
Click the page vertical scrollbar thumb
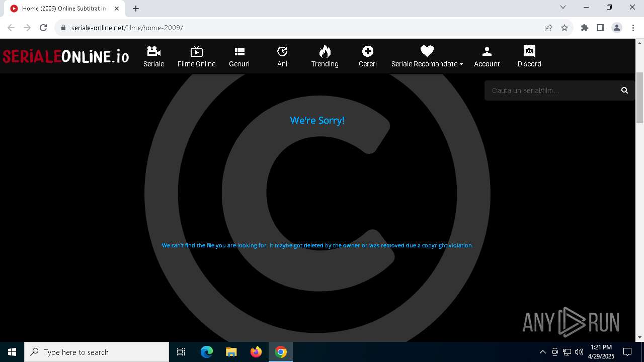coord(639,98)
